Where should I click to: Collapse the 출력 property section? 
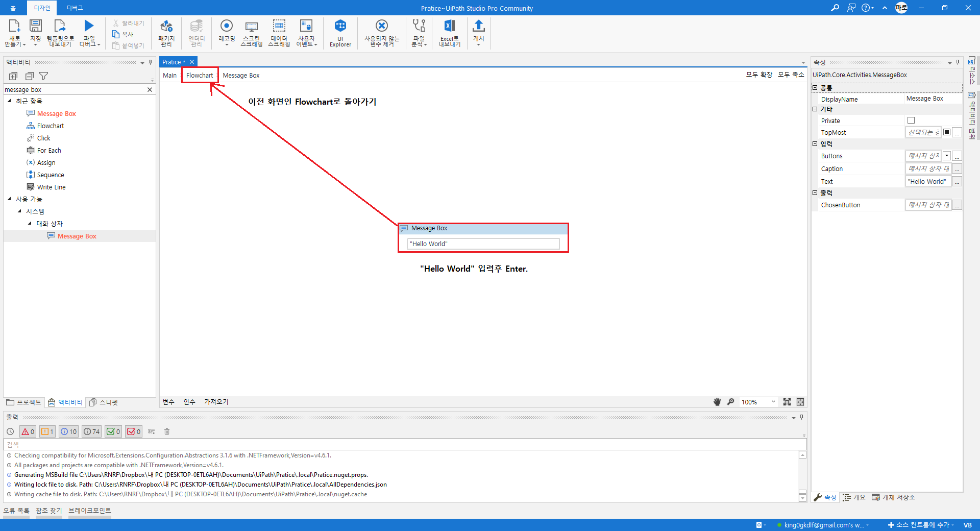click(x=815, y=192)
